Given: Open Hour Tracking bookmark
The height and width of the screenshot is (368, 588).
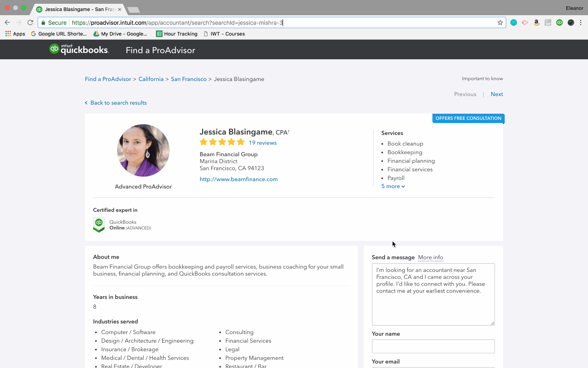Looking at the screenshot, I should tap(177, 34).
